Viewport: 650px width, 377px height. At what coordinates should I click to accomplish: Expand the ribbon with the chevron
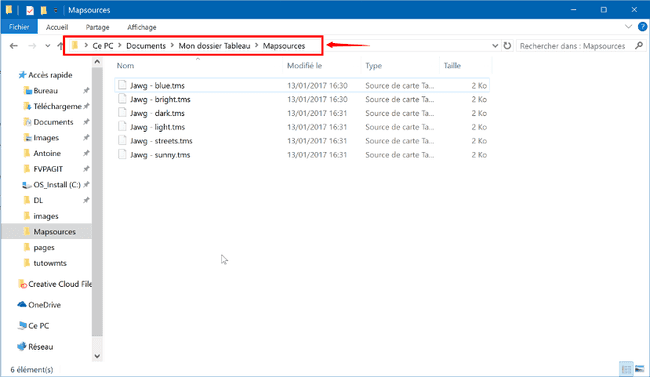628,27
